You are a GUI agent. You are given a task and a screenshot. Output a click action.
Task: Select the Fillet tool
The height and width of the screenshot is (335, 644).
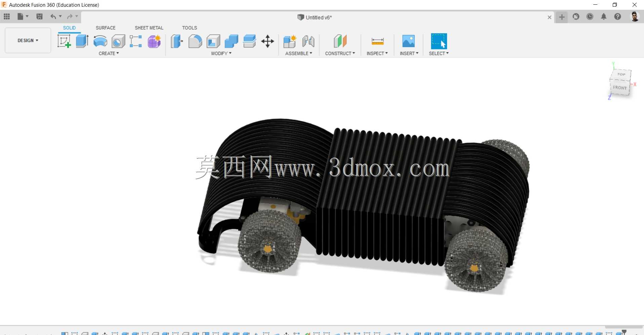[x=195, y=41]
